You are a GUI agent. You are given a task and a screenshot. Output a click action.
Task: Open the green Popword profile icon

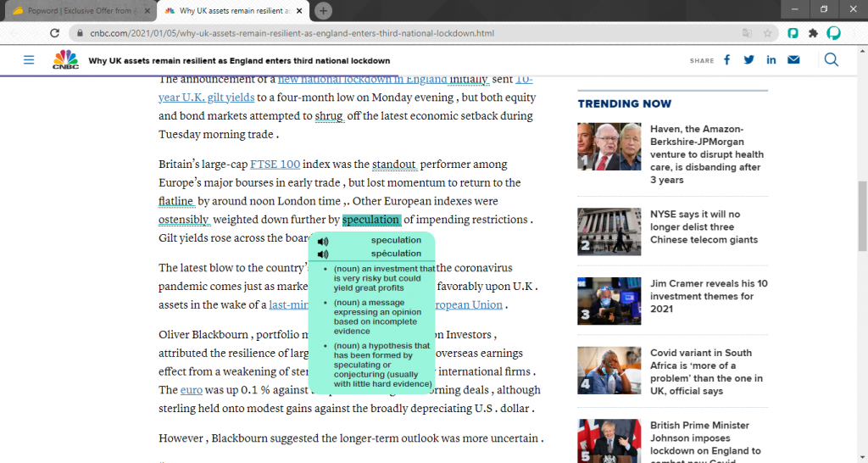tap(834, 33)
